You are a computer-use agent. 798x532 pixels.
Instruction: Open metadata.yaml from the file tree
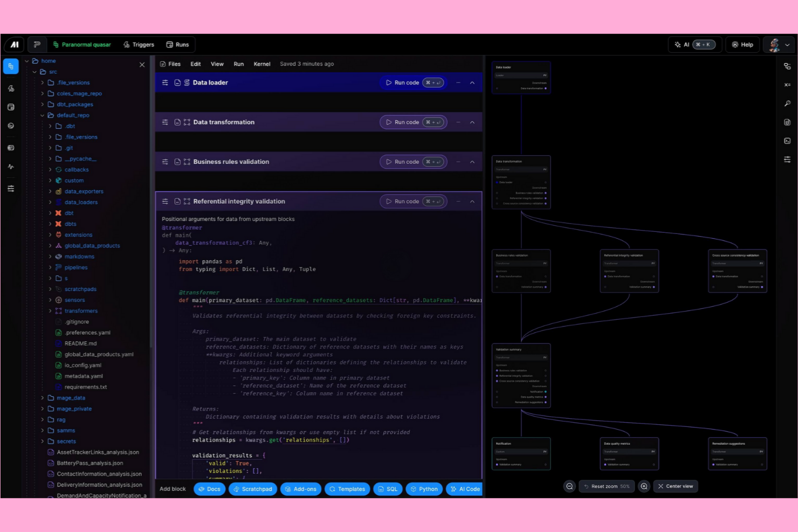tap(84, 376)
